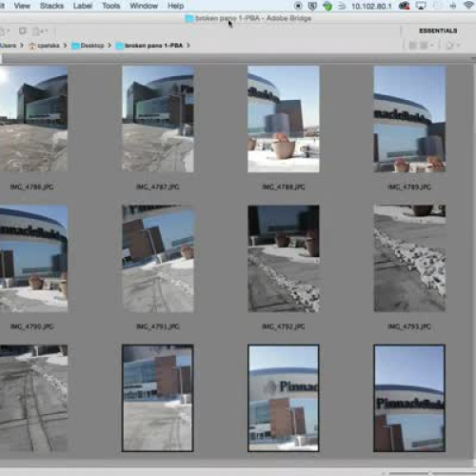Select the IMG_4793.JPG thumbnail

coord(409,258)
